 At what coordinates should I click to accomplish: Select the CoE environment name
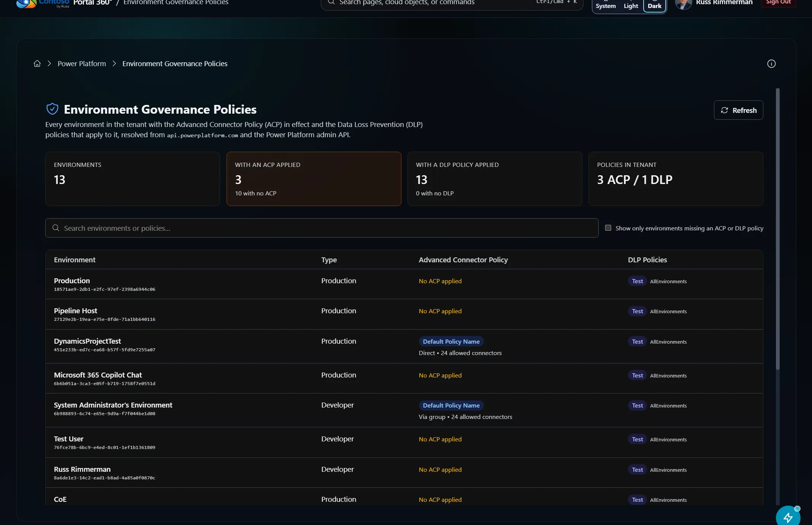60,499
